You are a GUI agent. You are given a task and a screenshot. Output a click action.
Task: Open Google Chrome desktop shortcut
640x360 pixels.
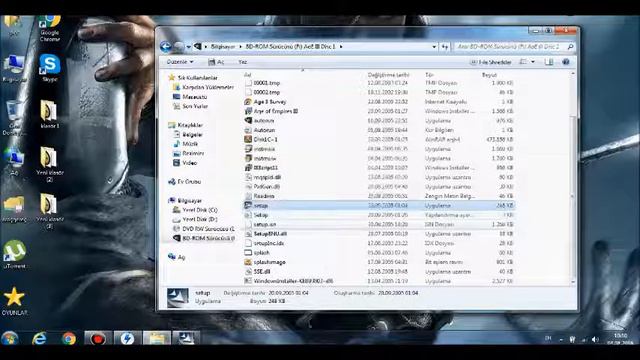[50, 29]
